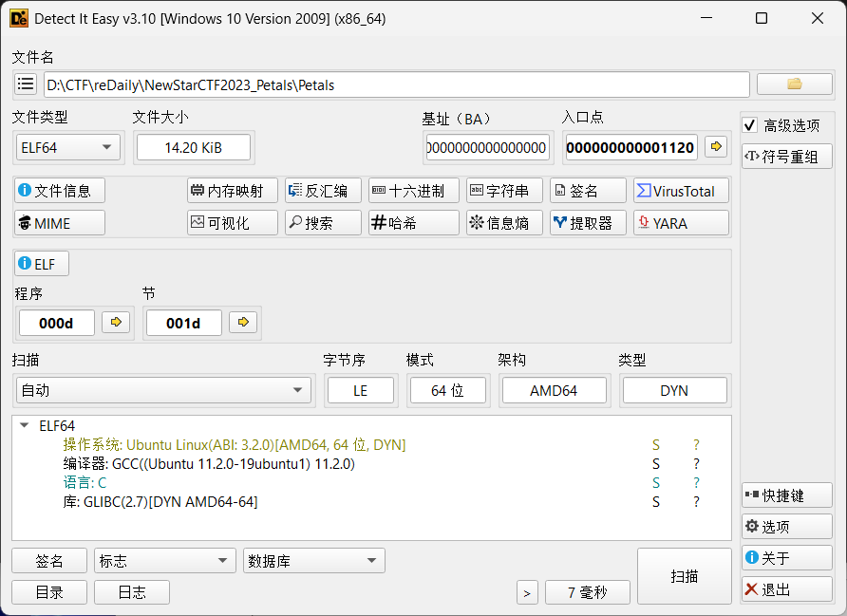Screen dimensions: 847x616
Task: Click ? link on 库 GLIBC row
Action: pyautogui.click(x=696, y=501)
